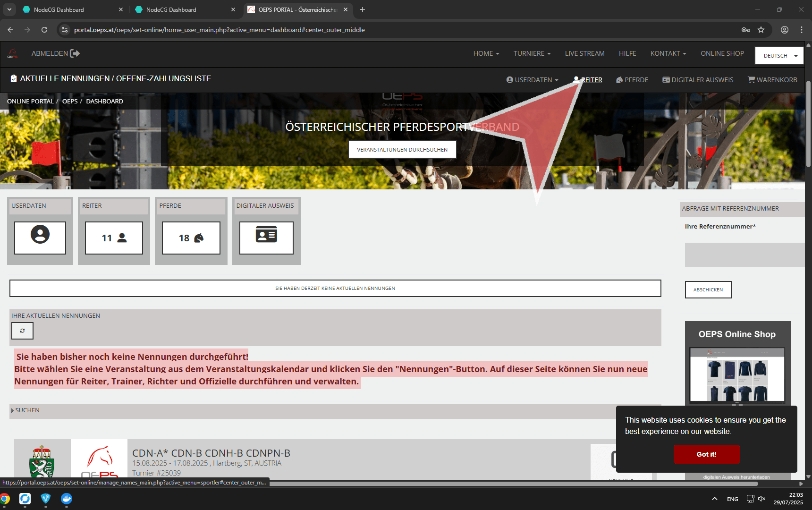Click the Abmelden logout icon
Viewport: 812px width, 510px height.
pos(75,53)
